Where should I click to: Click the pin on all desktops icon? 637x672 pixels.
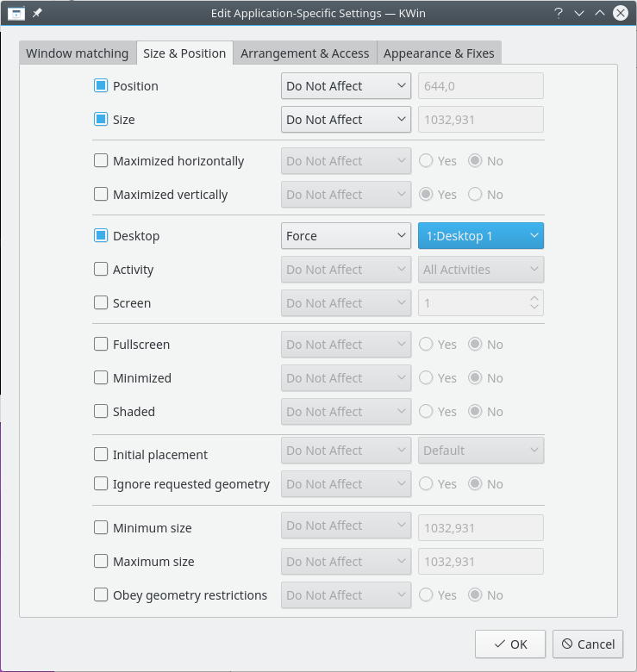coord(37,13)
